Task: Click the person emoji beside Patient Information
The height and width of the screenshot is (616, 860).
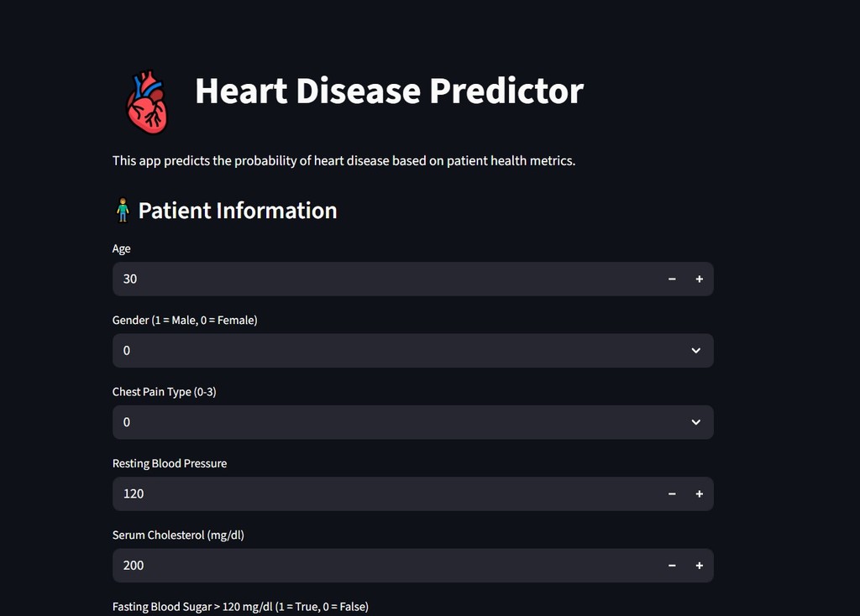Action: click(123, 210)
